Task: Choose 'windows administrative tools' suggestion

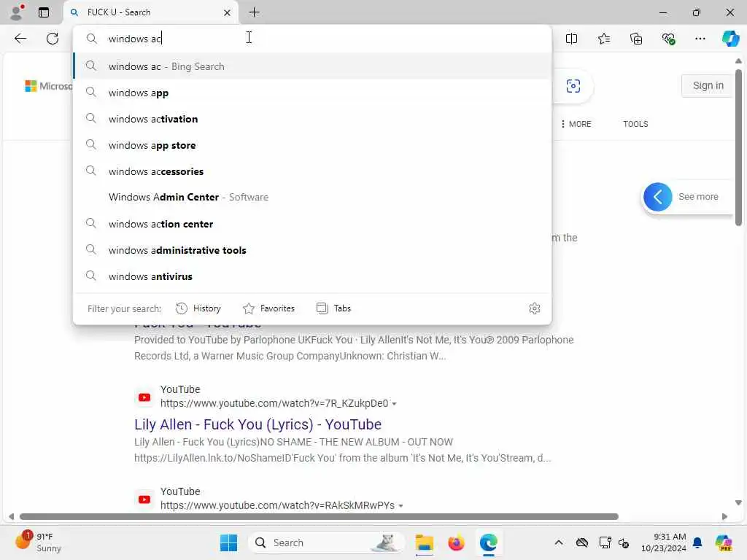Action: [x=312, y=250]
